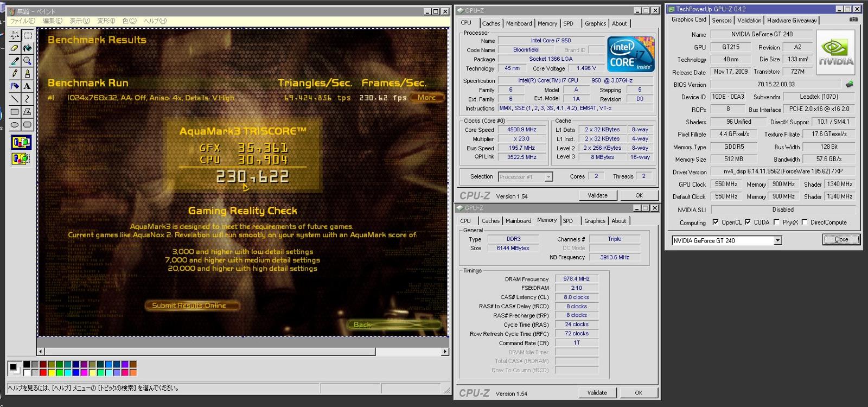
Task: Select the Rectangle shape tool
Action: 15,111
